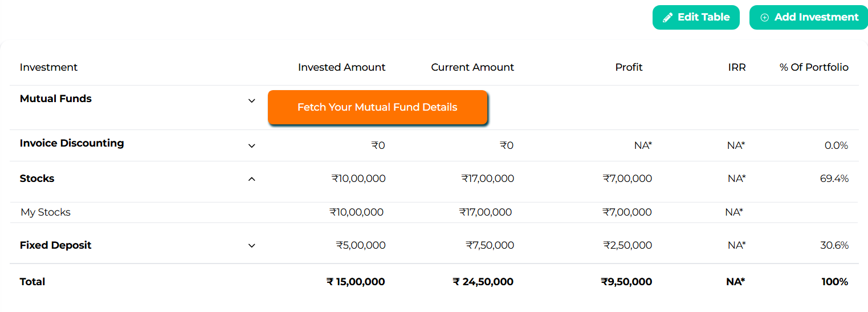
Task: Click the pencil icon on Edit Table
Action: [668, 18]
